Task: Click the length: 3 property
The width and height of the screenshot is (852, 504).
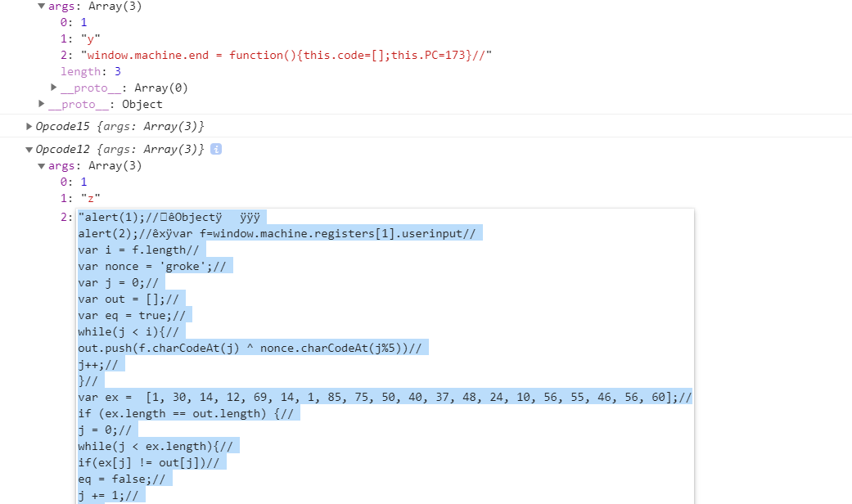Action: (91, 71)
